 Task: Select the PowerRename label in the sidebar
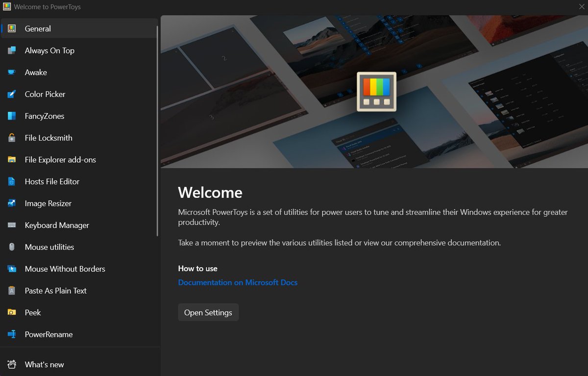coord(49,334)
